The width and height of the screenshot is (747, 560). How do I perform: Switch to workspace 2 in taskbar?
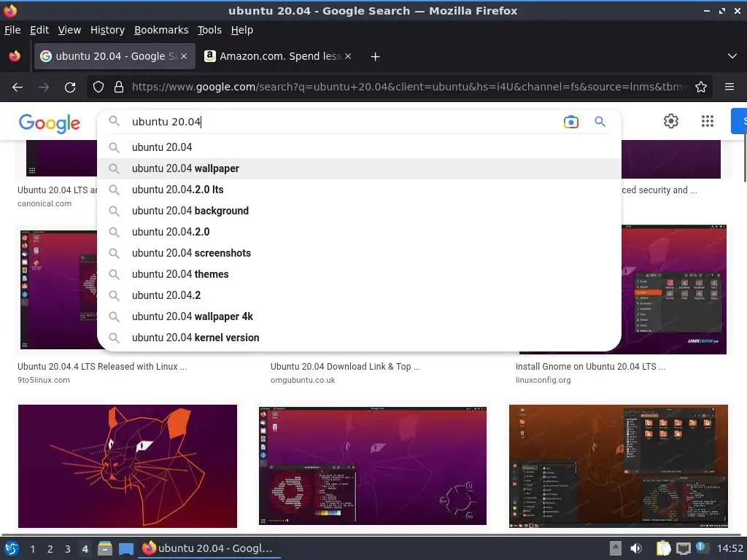click(50, 549)
